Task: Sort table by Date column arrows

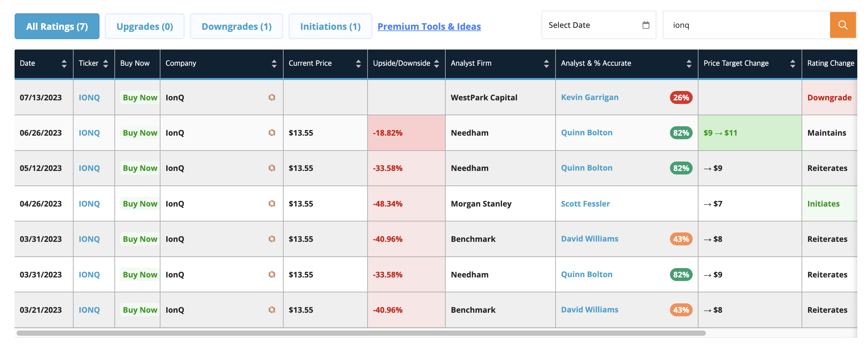Action: click(x=64, y=63)
